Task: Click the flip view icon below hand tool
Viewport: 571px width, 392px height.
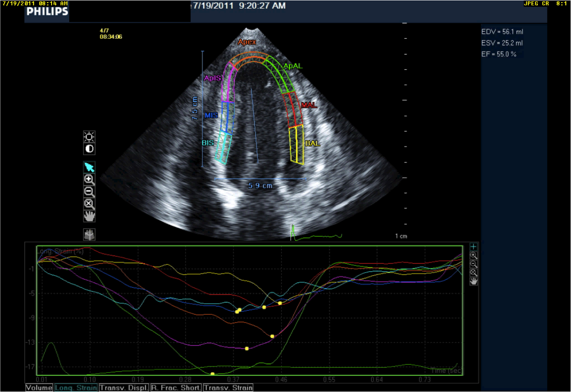Action: pos(89,235)
